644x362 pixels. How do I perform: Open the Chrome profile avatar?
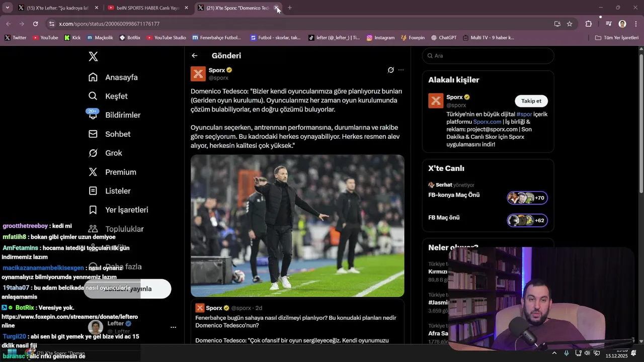pyautogui.click(x=622, y=24)
